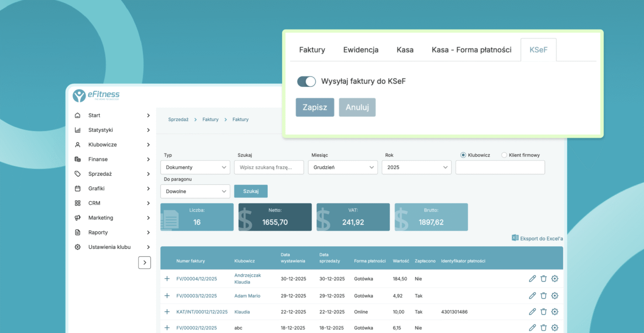Expand the row for invoice FV/00004/12/2025
Screen dimensions: 644x333
tap(167, 279)
